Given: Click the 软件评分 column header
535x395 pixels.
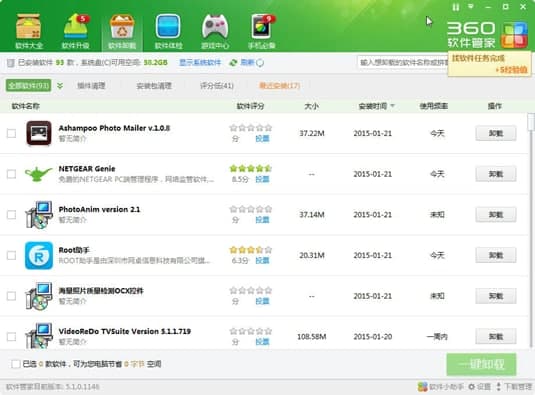Looking at the screenshot, I should (x=250, y=106).
